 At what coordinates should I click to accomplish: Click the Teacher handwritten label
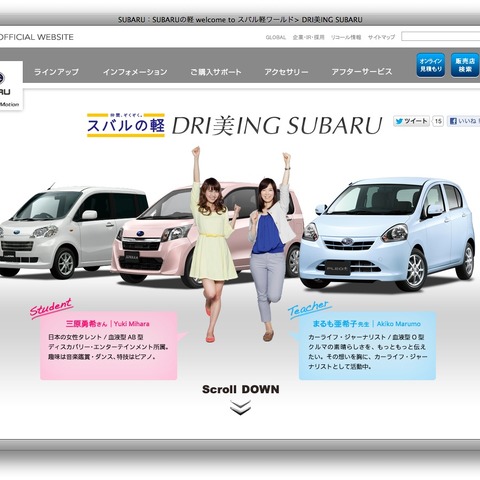click(309, 309)
